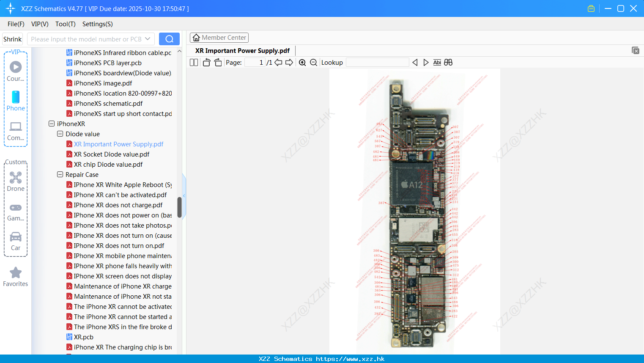
Task: Toggle Abi whole-word match option
Action: [437, 63]
